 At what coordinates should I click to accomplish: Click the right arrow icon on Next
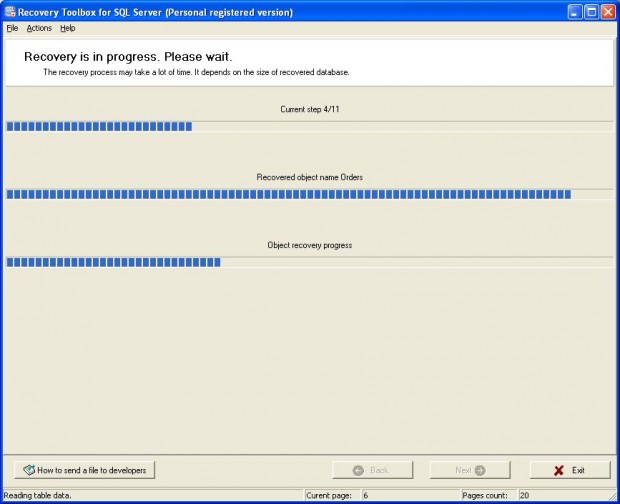point(480,470)
